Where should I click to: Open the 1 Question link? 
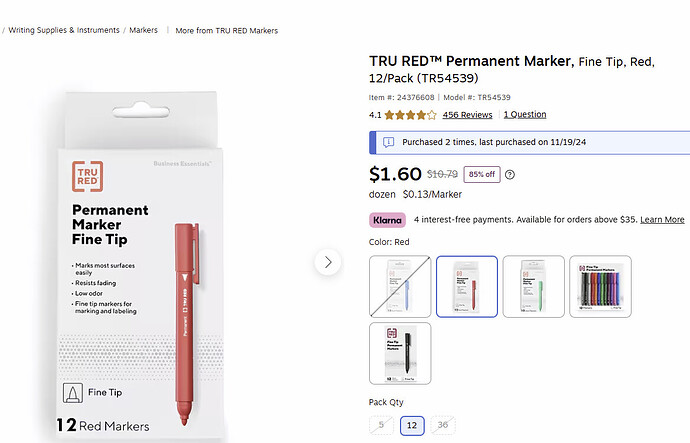[x=525, y=114]
